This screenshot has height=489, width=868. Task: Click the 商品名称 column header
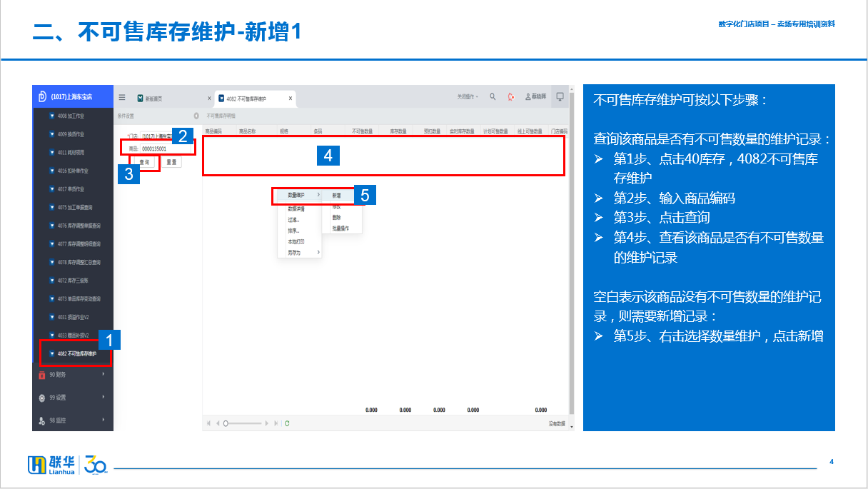point(247,131)
